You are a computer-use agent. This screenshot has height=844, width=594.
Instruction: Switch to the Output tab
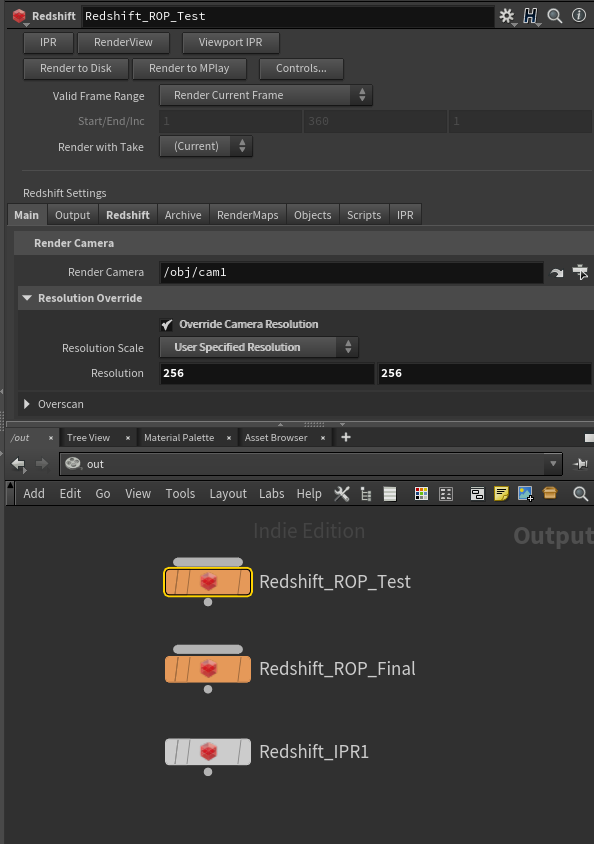73,215
